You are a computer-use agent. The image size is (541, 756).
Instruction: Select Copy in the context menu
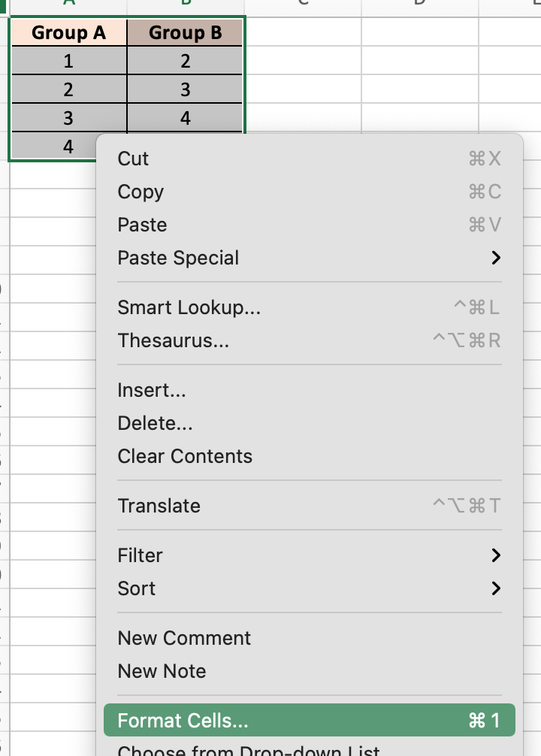(141, 192)
